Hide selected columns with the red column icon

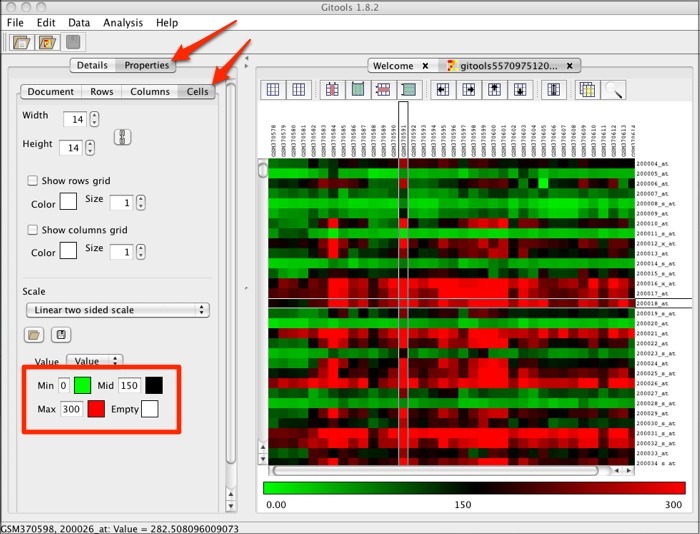click(x=332, y=90)
